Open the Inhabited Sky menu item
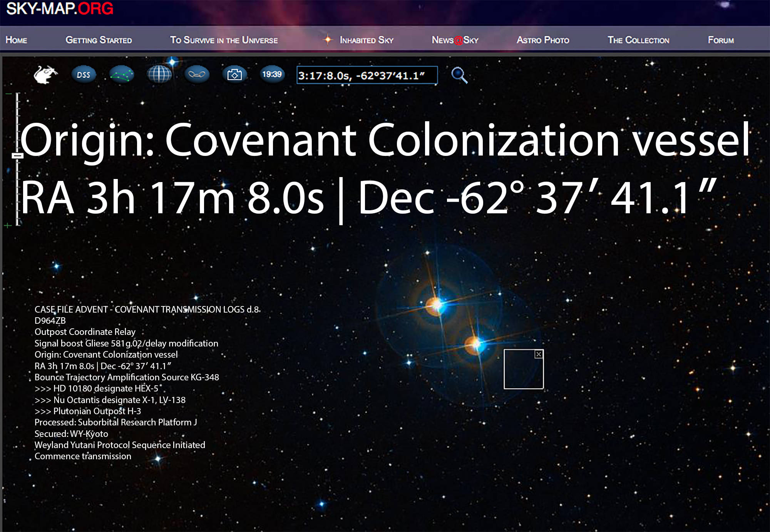 click(x=367, y=40)
